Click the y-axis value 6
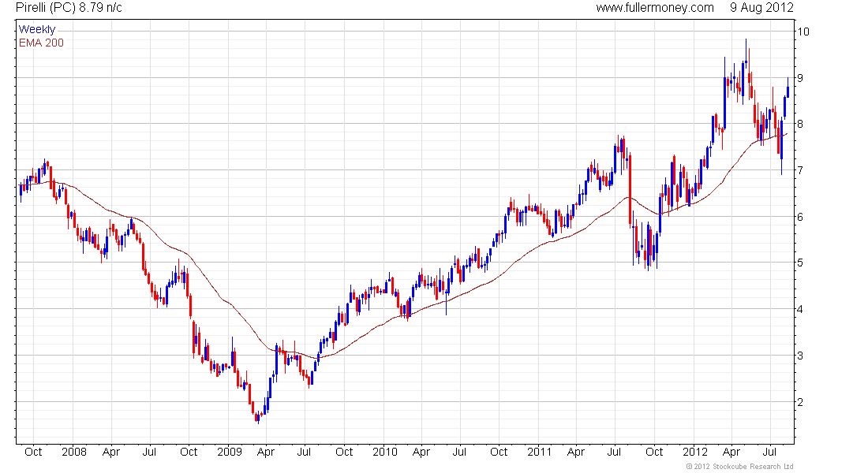 (x=800, y=217)
